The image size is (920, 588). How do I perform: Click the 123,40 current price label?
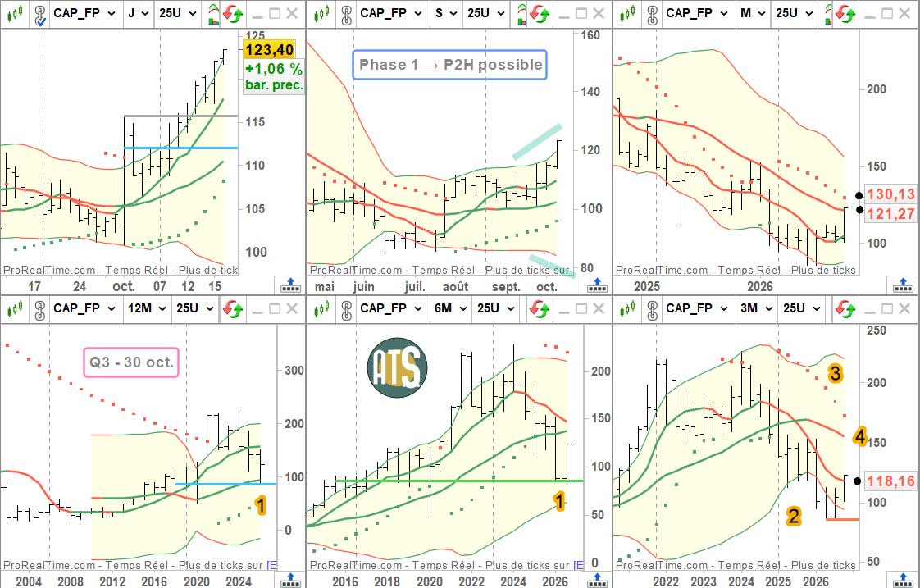click(x=269, y=50)
